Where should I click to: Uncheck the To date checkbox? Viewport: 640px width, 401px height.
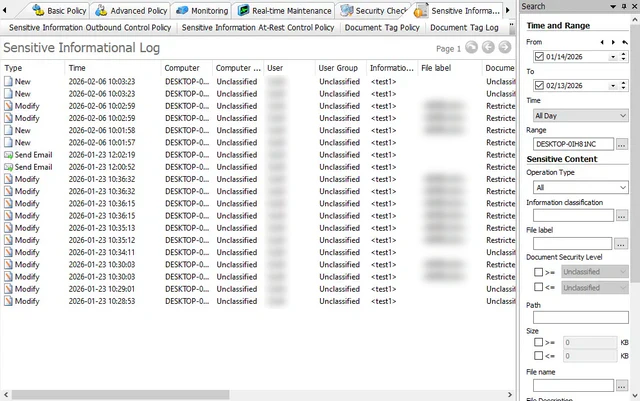[x=539, y=85]
